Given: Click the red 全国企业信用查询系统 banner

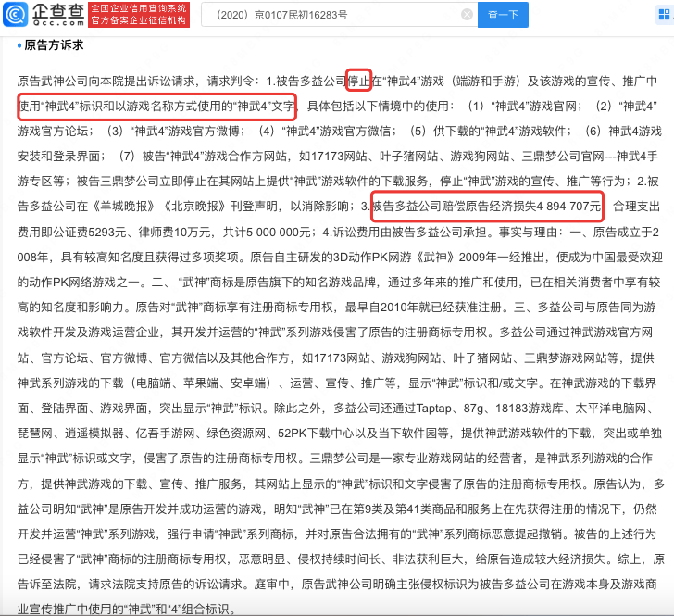Looking at the screenshot, I should click(x=139, y=15).
